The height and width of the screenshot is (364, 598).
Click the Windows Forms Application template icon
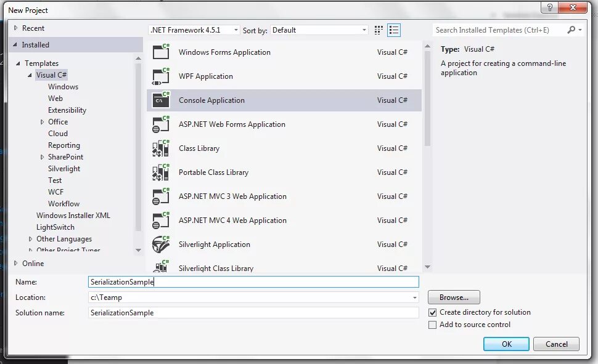160,52
